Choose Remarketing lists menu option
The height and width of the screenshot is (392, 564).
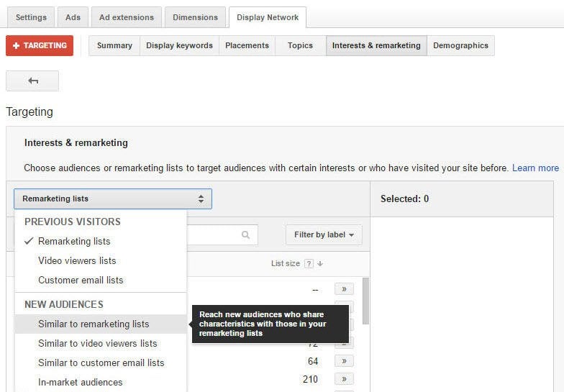[101, 242]
